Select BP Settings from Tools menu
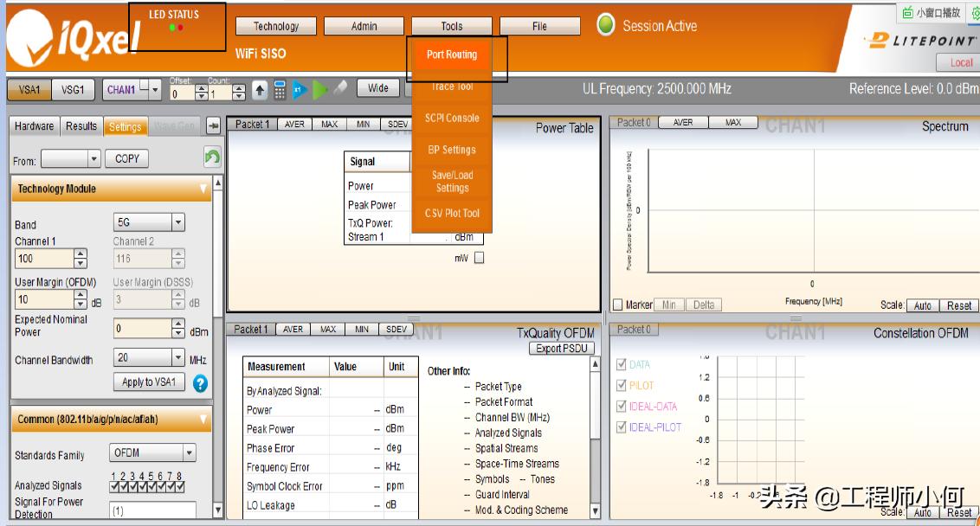This screenshot has width=980, height=526. click(452, 150)
